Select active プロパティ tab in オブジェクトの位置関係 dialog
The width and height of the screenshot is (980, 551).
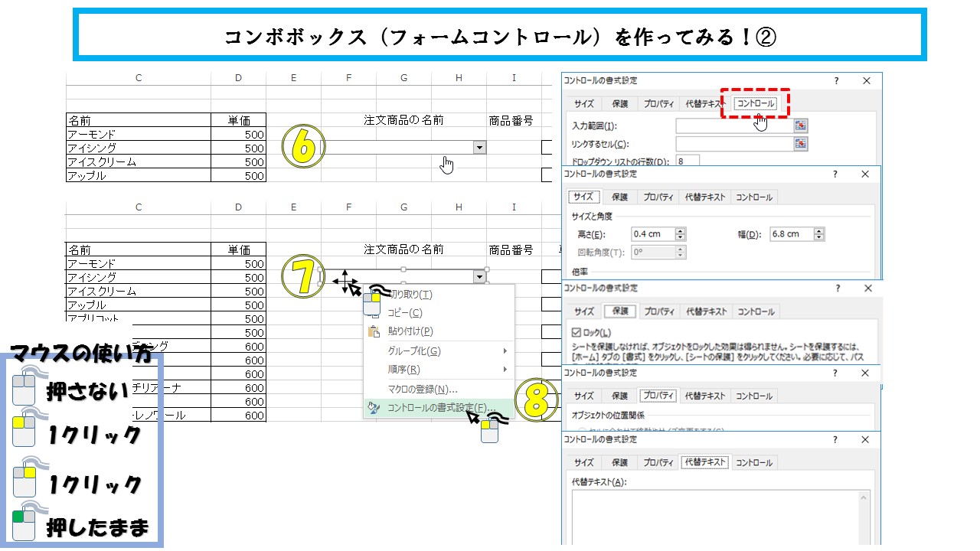(658, 396)
